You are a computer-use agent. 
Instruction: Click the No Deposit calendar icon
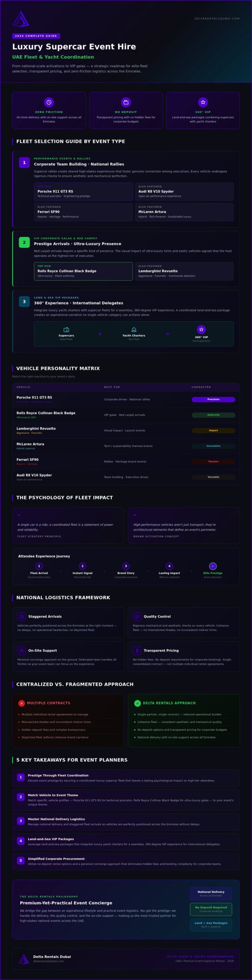click(x=126, y=102)
